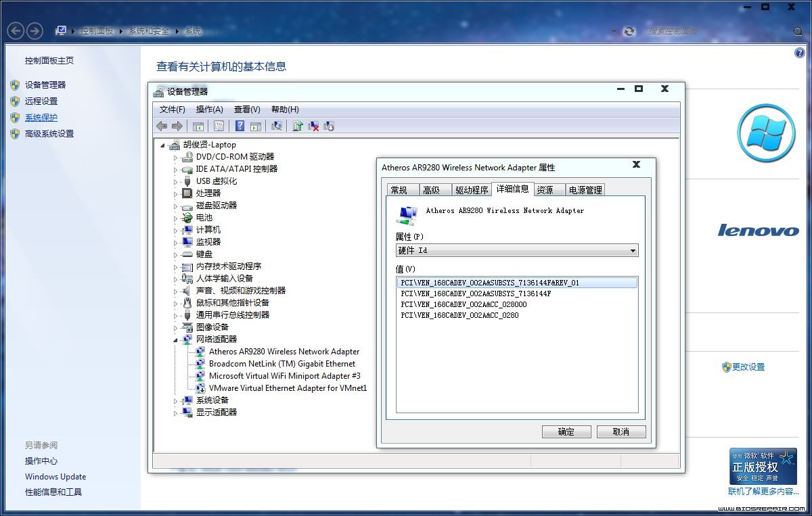812x516 pixels.
Task: Click the 确定 button
Action: point(566,431)
